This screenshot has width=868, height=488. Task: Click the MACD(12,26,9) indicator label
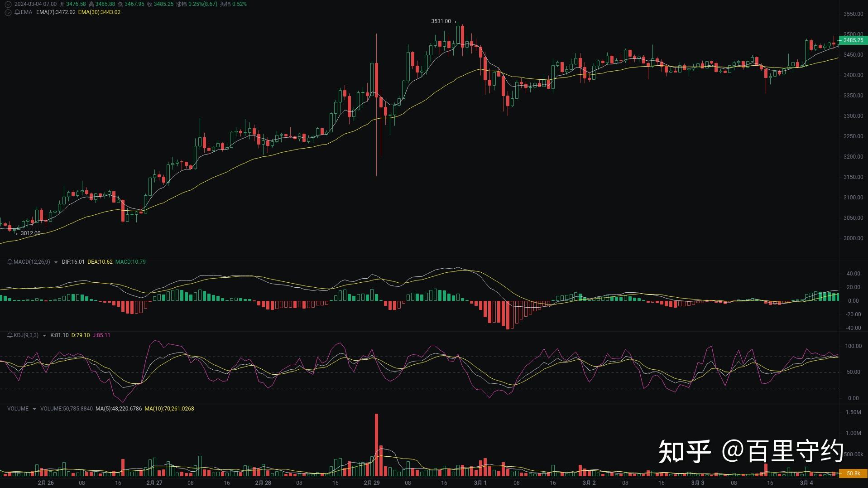tap(32, 262)
